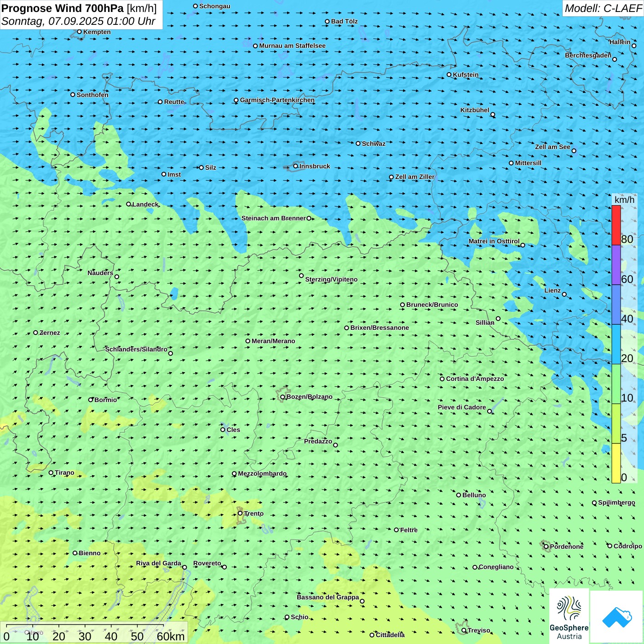The image size is (644, 644).
Task: Click the red 80 km/h legend color
Action: point(616,225)
